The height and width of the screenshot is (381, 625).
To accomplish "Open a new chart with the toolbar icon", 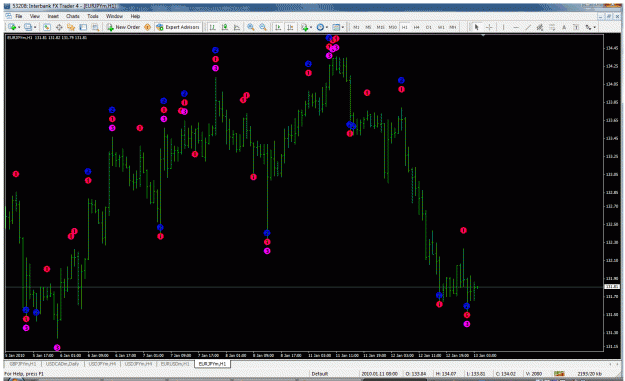I will coord(12,27).
